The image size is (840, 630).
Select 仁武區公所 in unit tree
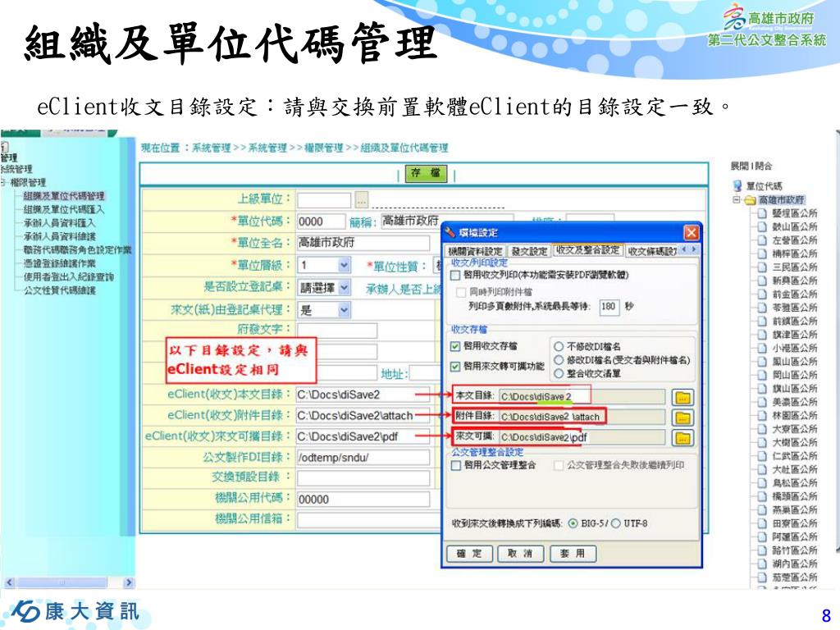pos(794,456)
